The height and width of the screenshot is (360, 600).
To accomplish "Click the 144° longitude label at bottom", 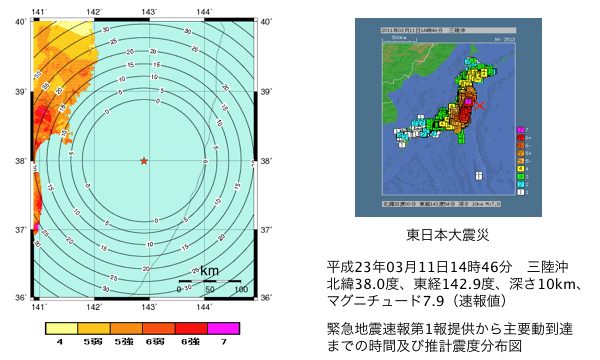I will pyautogui.click(x=204, y=307).
